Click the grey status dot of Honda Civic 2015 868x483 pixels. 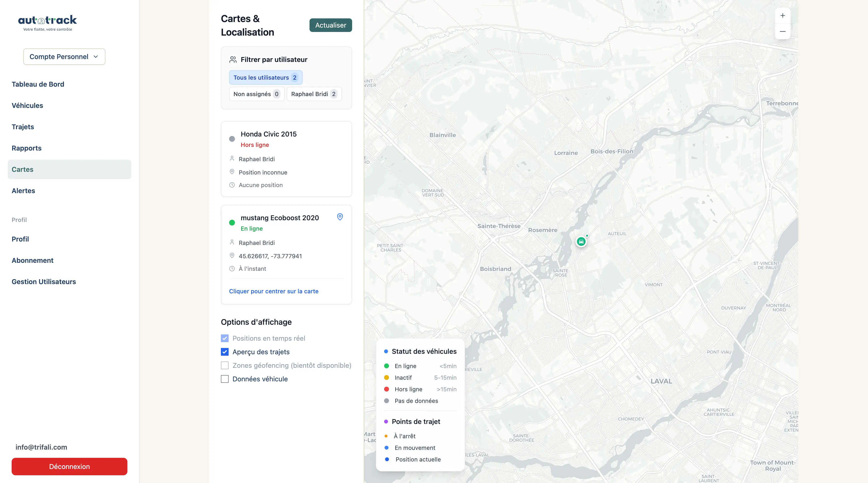click(x=232, y=139)
